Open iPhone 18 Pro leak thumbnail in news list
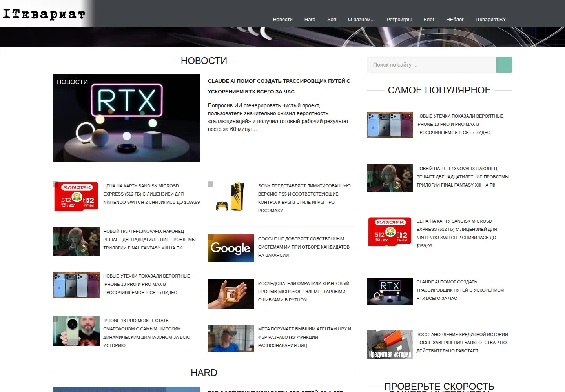 pos(76,285)
